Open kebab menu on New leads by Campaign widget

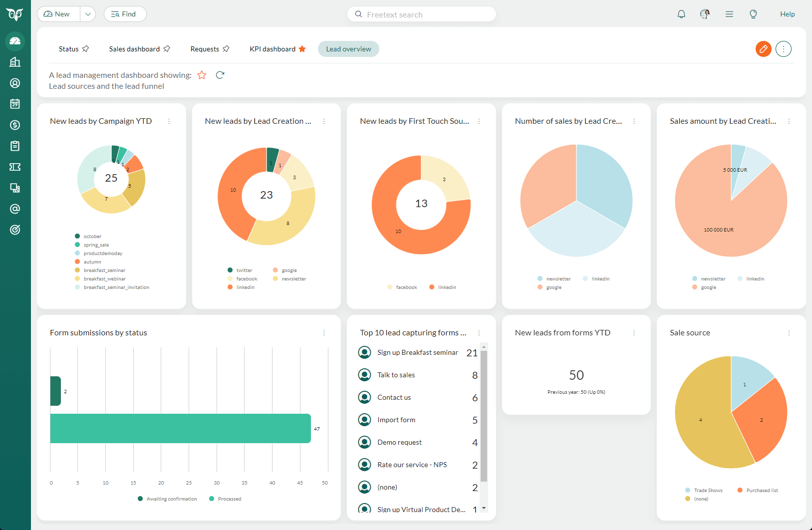pyautogui.click(x=169, y=121)
